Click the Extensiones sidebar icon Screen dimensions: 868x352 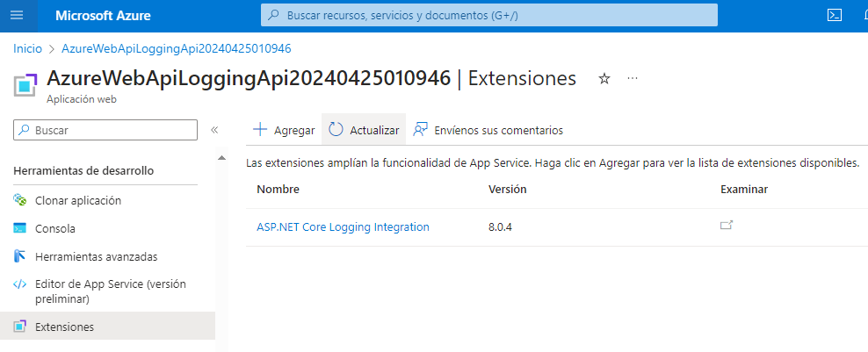pyautogui.click(x=20, y=327)
